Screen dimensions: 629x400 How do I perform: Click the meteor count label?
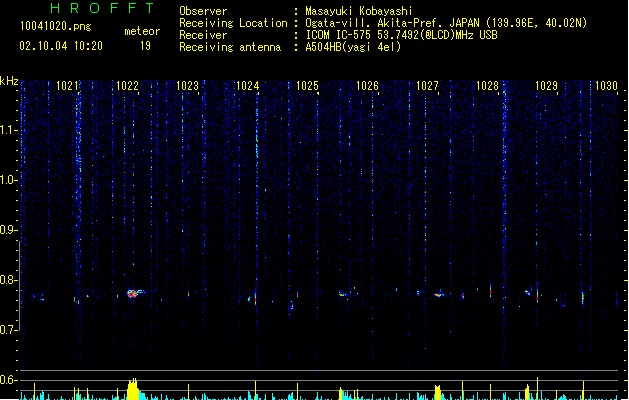point(142,31)
